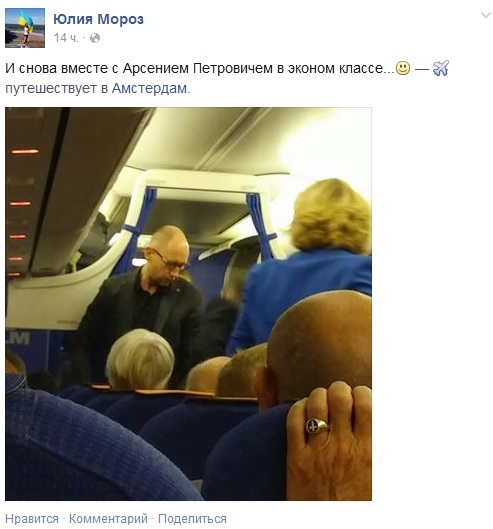493x529 pixels.
Task: Open the post options chevron menu
Action: [486, 15]
